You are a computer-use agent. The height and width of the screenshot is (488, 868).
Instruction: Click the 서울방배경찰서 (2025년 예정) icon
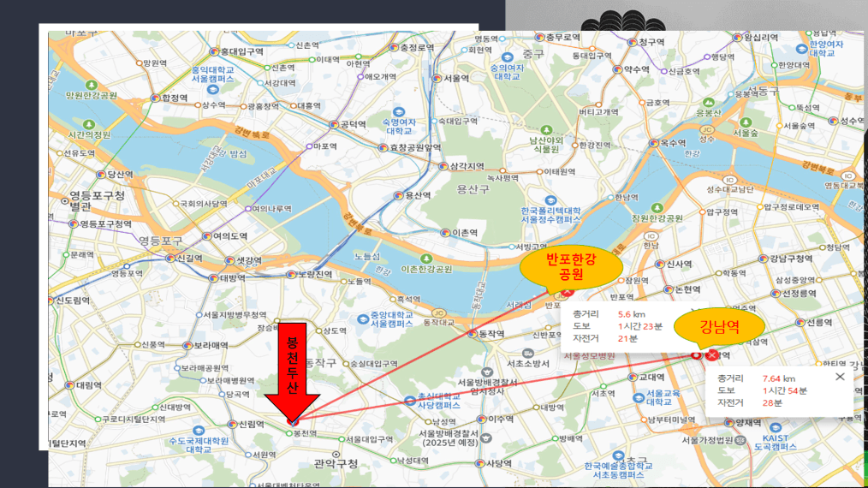(x=485, y=438)
